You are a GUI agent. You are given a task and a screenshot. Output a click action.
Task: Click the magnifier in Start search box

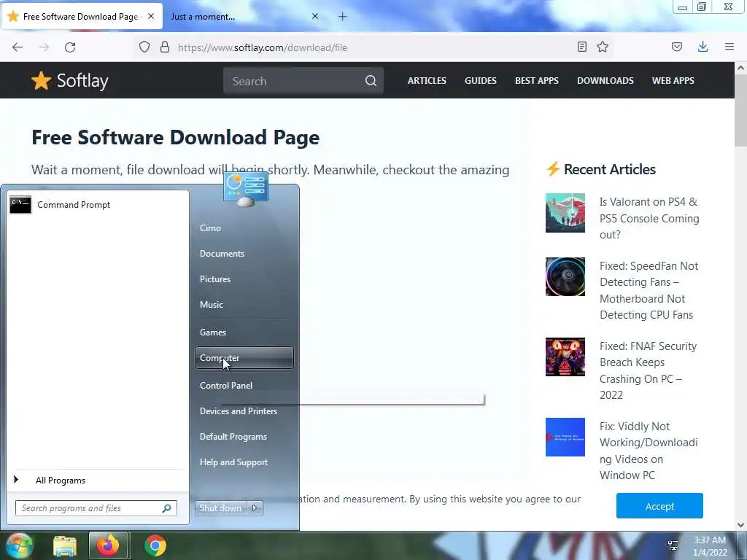[x=167, y=508]
